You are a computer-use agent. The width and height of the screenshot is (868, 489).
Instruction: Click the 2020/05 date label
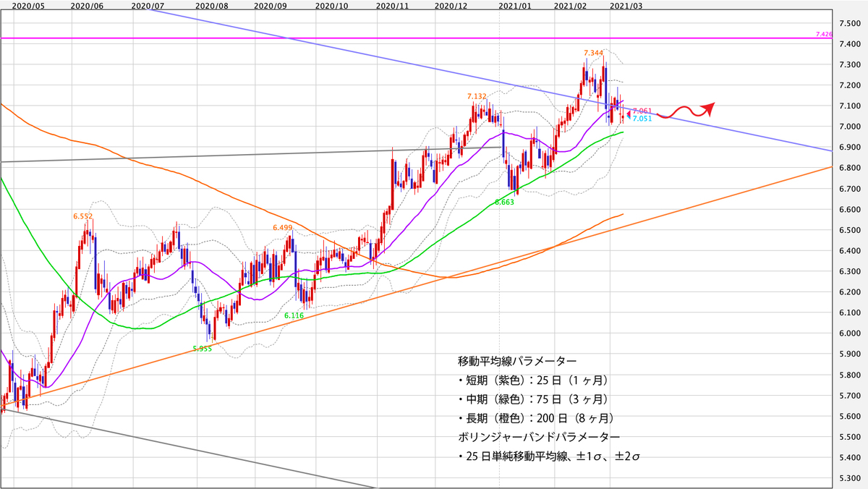pos(28,4)
